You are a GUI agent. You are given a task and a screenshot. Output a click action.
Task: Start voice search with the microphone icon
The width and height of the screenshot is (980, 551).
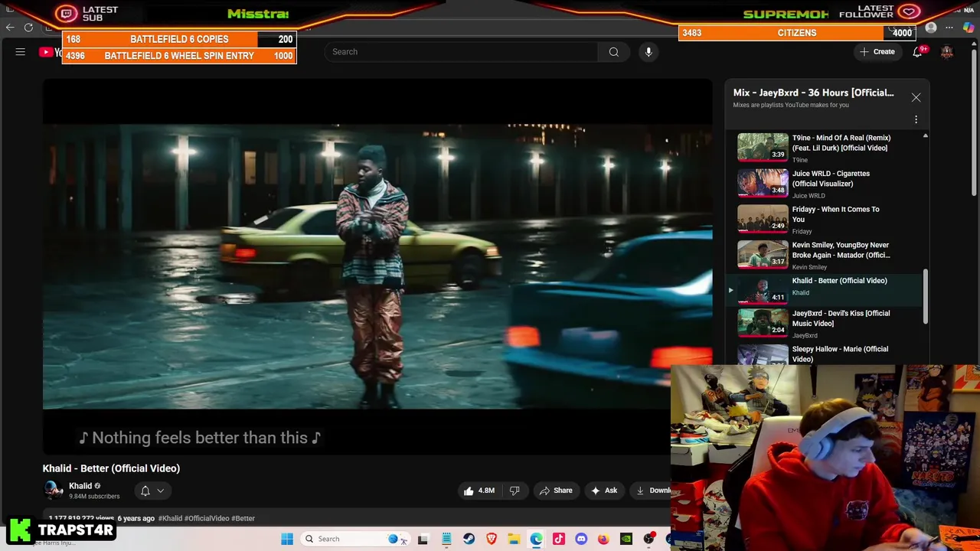click(648, 52)
